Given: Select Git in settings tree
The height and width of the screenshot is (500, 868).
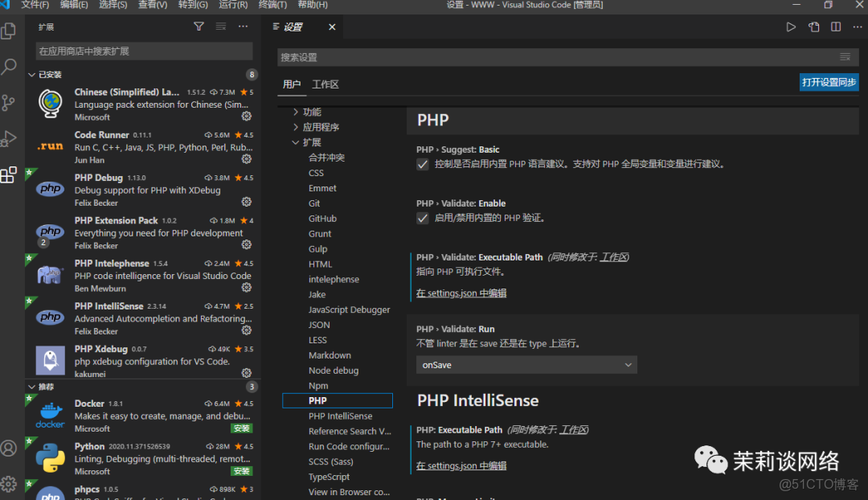Looking at the screenshot, I should pos(314,203).
